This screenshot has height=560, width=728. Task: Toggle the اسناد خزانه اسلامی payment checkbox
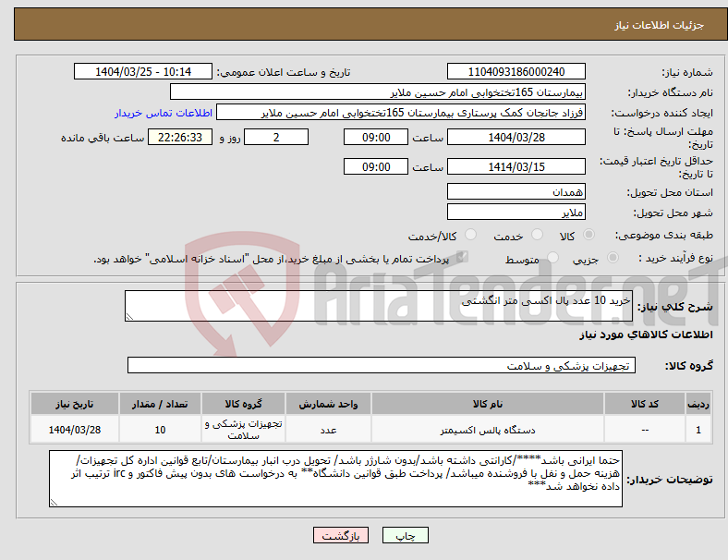(462, 257)
